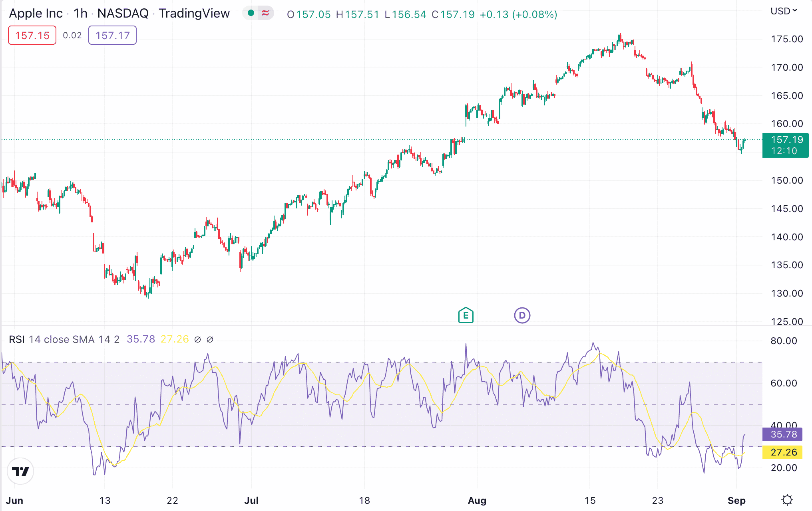Click the 22 date label on time axis

tap(172, 501)
